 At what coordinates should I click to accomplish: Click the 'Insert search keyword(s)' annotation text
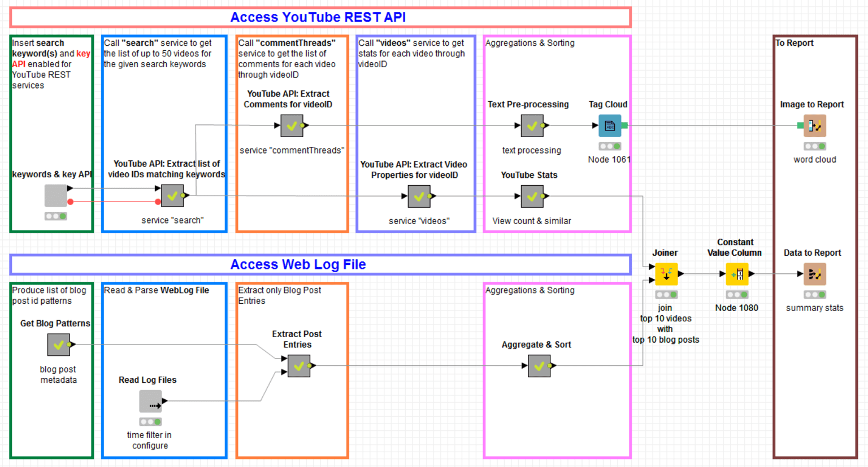51,64
